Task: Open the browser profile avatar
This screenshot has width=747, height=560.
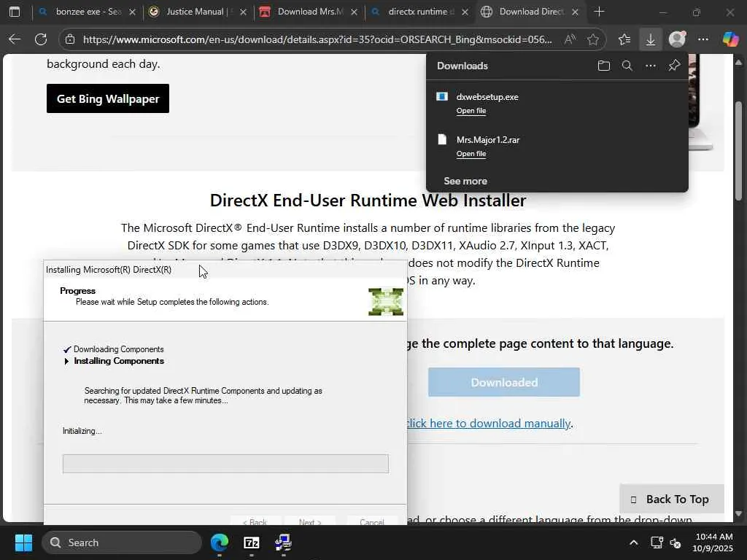Action: click(x=677, y=39)
